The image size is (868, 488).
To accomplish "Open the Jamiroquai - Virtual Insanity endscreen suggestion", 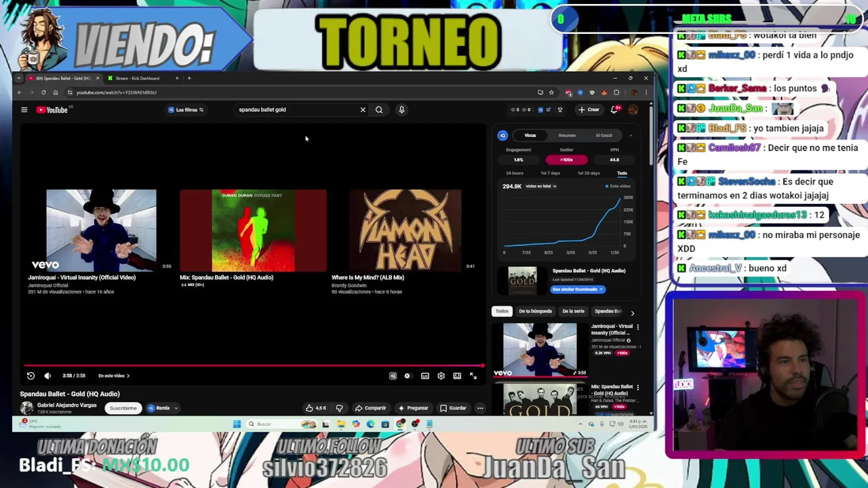I will point(100,230).
